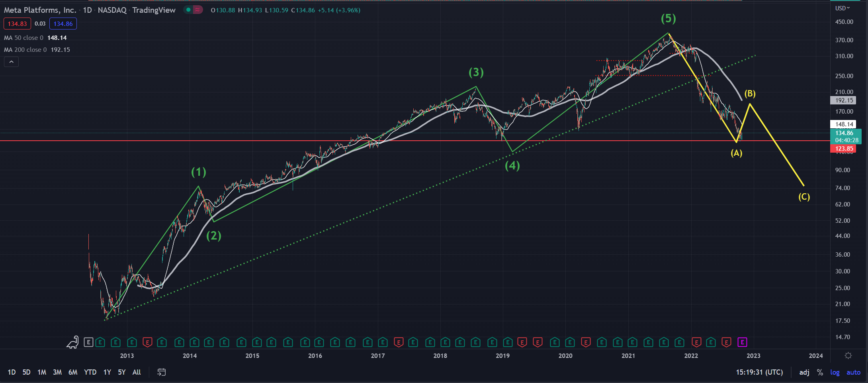
Task: Click the blue buy price 134.86 button
Action: [63, 24]
